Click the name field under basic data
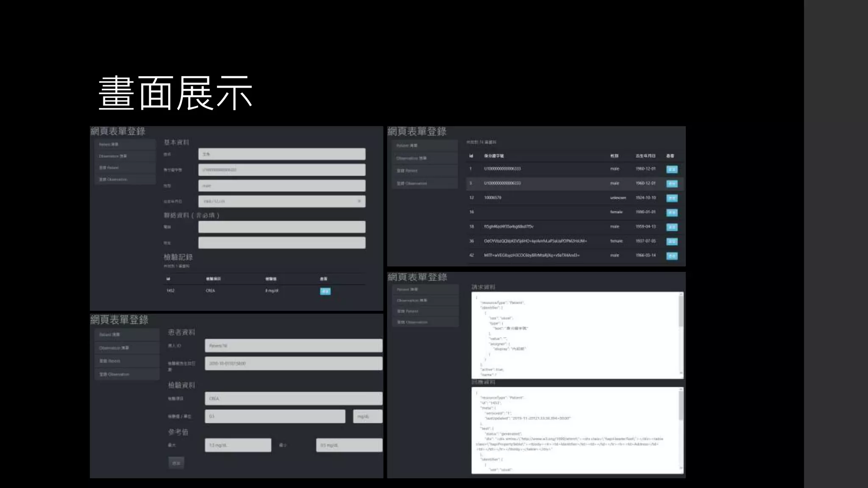The width and height of the screenshot is (868, 488). point(281,154)
